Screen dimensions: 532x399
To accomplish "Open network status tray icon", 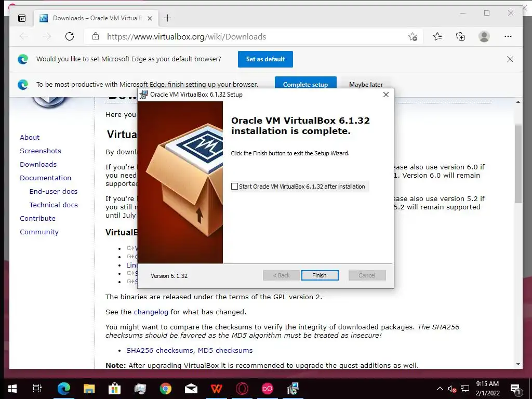I will [465, 389].
